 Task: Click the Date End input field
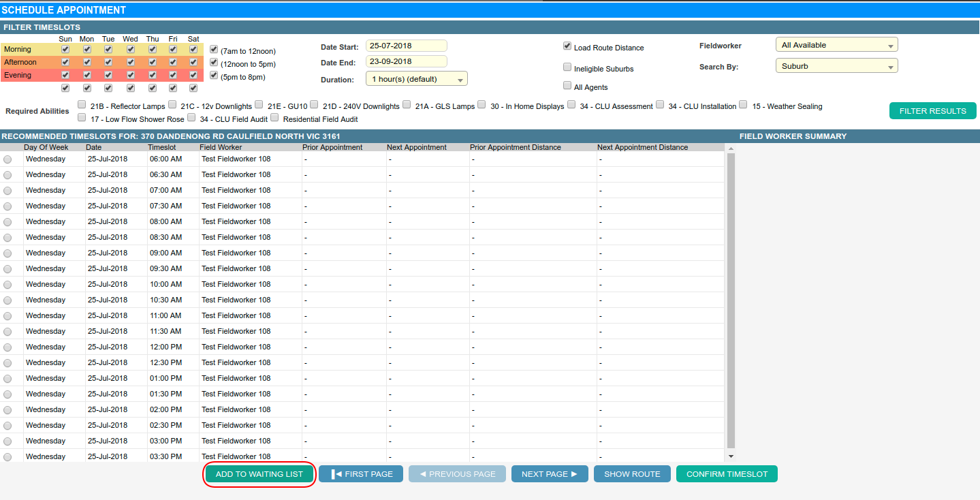[406, 61]
